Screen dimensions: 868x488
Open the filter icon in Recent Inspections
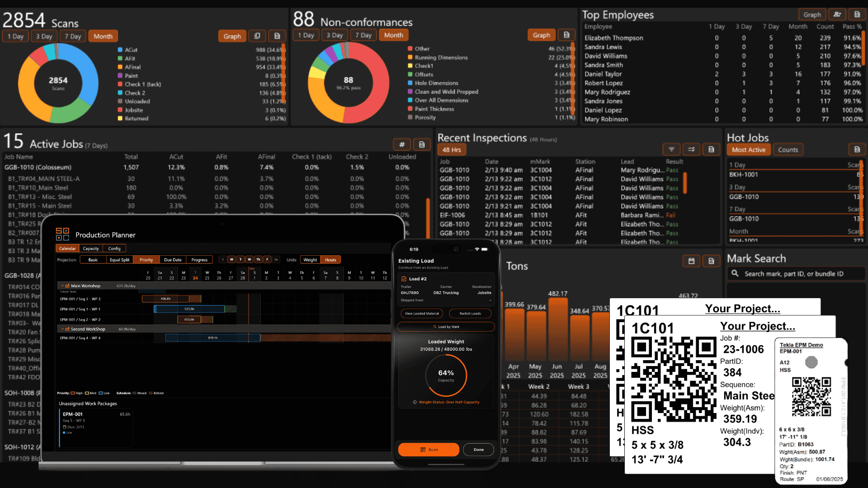pos(671,149)
